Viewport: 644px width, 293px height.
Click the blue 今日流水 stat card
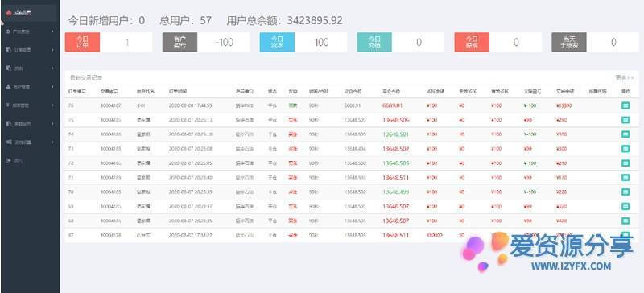(x=277, y=42)
